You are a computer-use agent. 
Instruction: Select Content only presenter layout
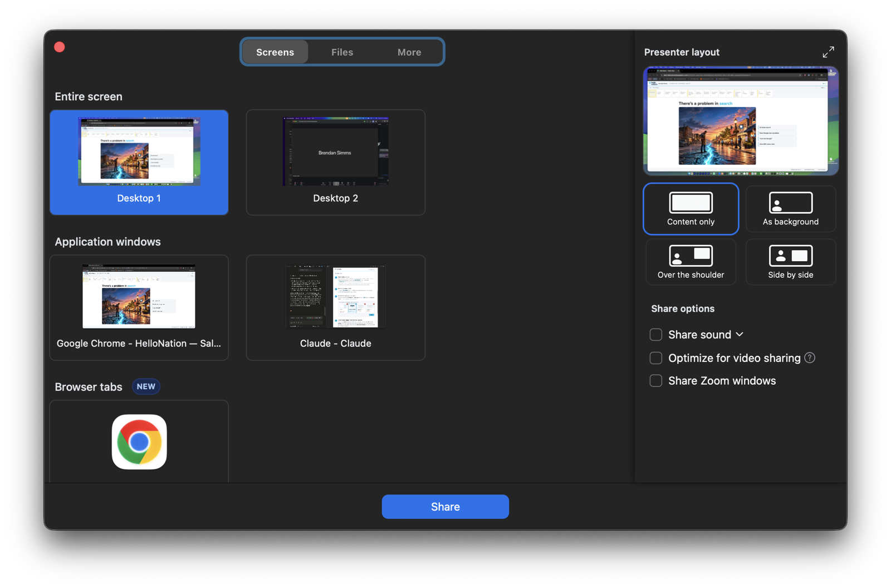[691, 209]
